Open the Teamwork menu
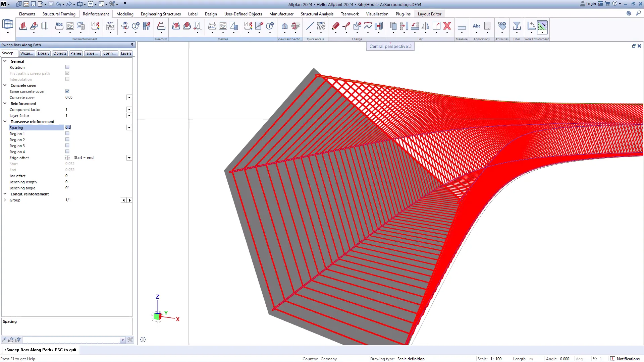Viewport: 644px width, 362px height. [350, 14]
